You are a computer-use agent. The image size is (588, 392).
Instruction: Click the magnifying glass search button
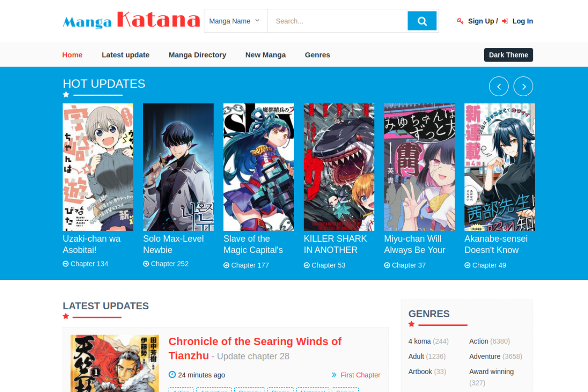tap(422, 21)
